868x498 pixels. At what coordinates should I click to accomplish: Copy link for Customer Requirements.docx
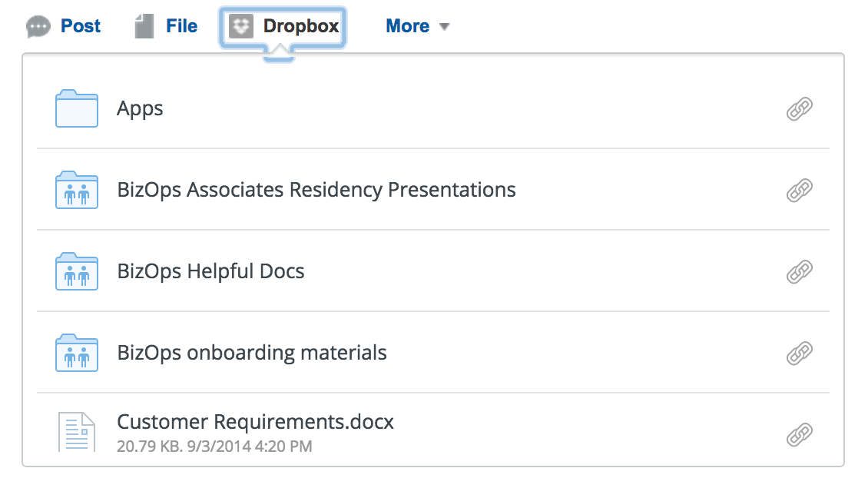tap(800, 435)
